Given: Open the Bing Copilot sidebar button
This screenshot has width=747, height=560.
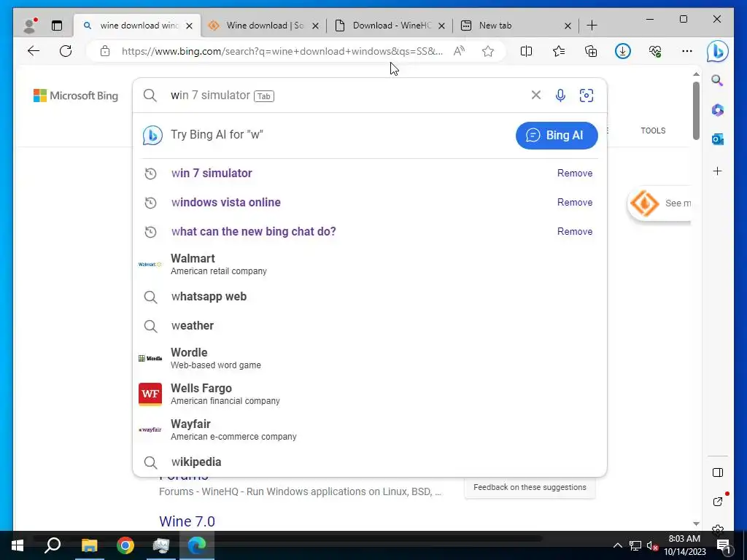Looking at the screenshot, I should point(718,51).
